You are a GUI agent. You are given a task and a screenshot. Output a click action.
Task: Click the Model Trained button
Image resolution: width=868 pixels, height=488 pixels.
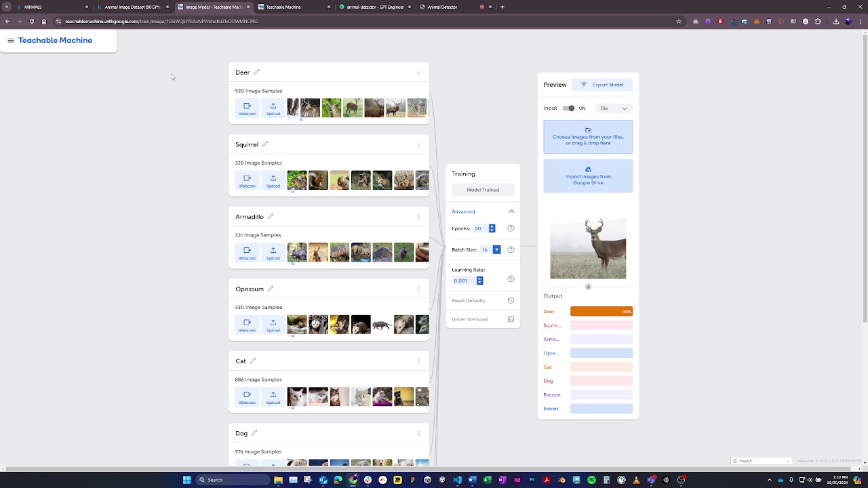coord(483,190)
